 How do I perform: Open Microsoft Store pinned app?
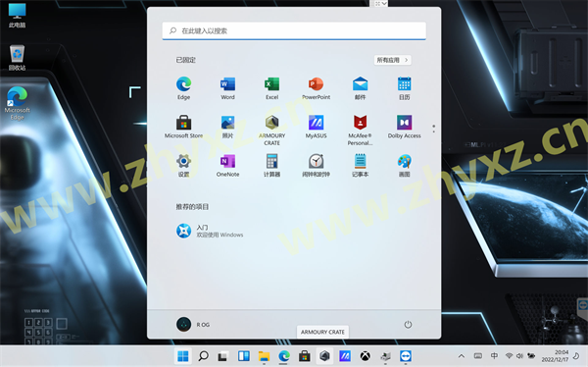pos(184,127)
